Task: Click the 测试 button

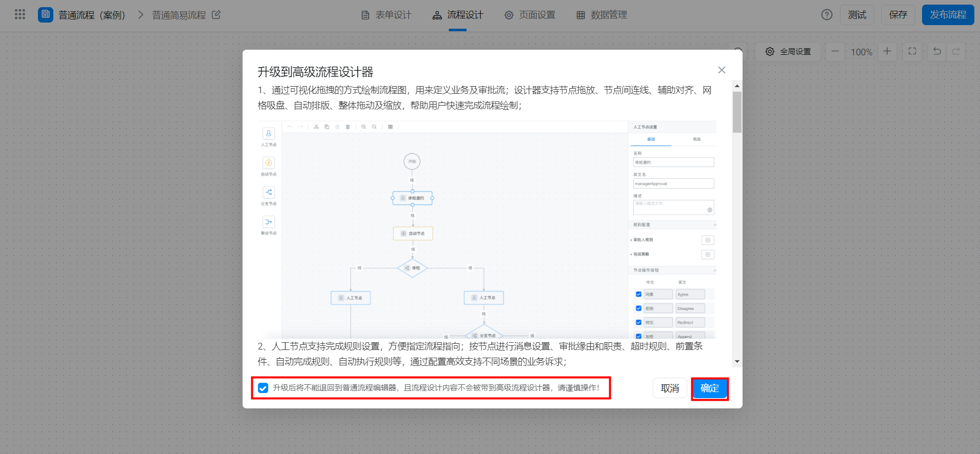Action: coord(857,15)
